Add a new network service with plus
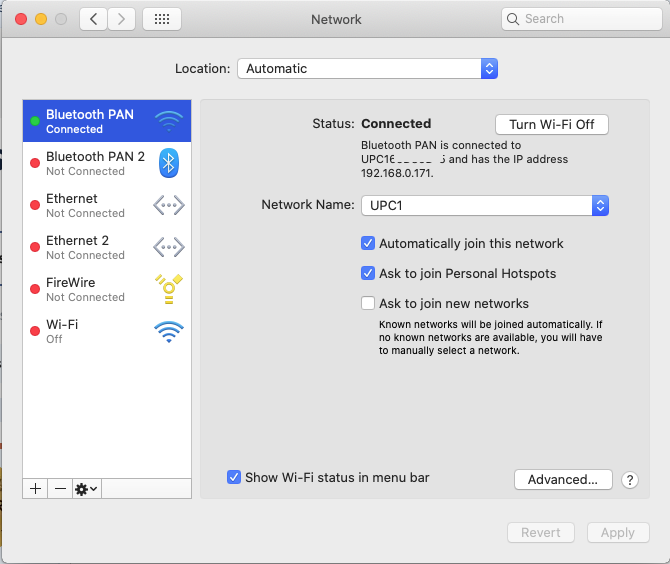Screen dimensions: 670x564 point(35,489)
